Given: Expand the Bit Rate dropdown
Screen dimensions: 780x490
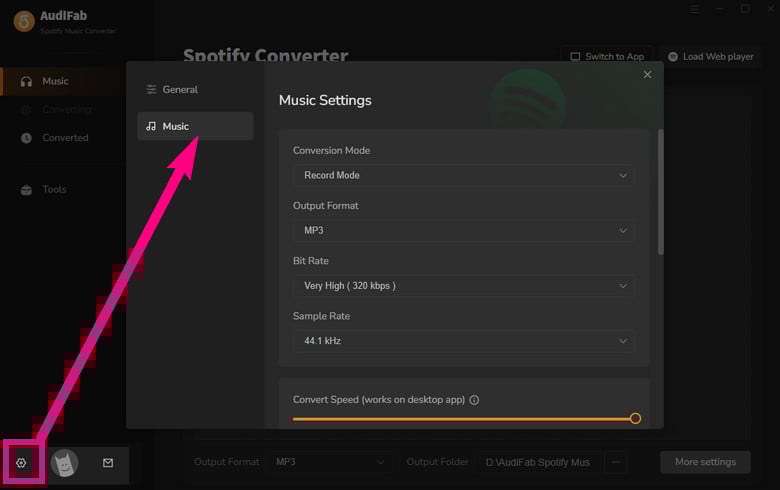Looking at the screenshot, I should 464,286.
